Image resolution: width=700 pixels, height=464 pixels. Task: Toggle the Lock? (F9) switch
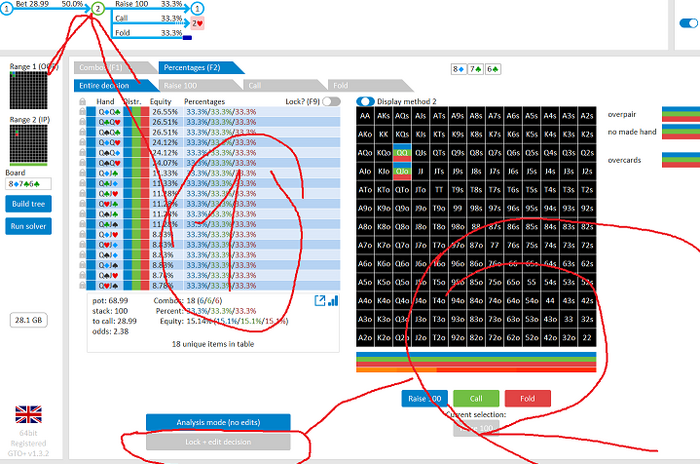click(x=331, y=101)
